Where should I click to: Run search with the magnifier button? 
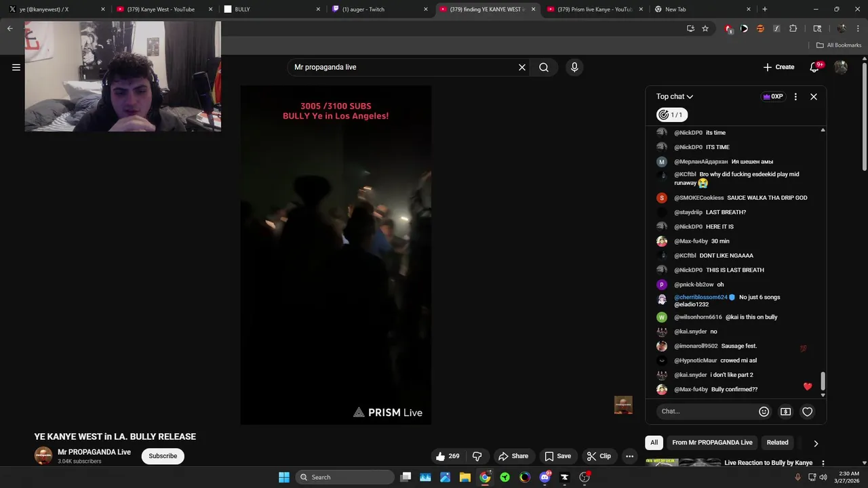click(x=544, y=67)
